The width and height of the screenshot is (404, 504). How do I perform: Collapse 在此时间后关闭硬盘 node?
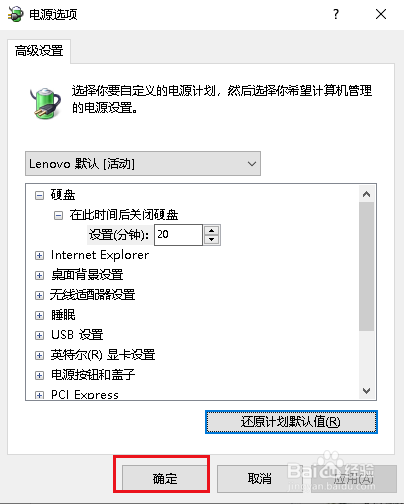click(x=58, y=216)
